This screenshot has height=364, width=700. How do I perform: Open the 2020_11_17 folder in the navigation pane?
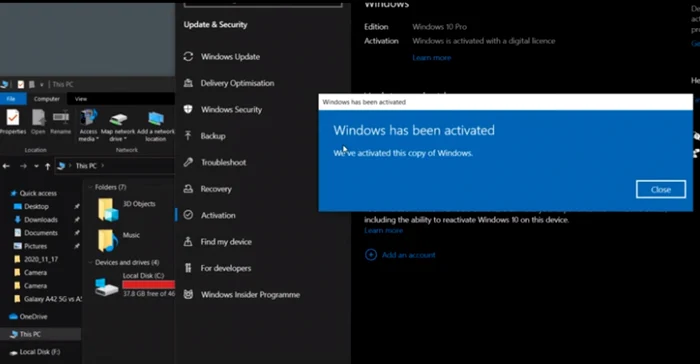coord(41,259)
